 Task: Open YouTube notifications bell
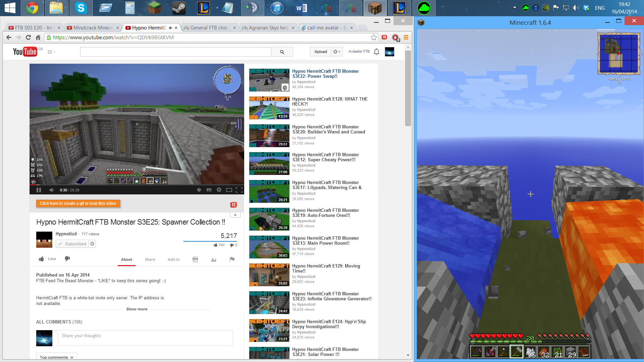pyautogui.click(x=377, y=52)
